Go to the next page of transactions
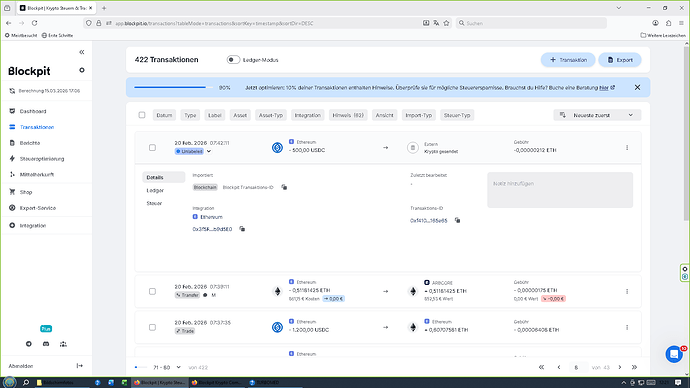690x388 pixels. (620, 367)
